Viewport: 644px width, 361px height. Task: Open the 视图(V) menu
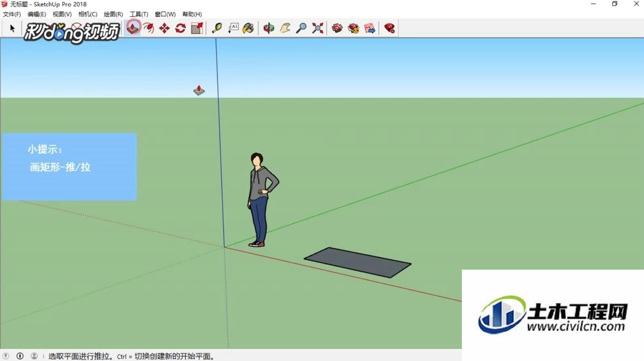pos(62,14)
